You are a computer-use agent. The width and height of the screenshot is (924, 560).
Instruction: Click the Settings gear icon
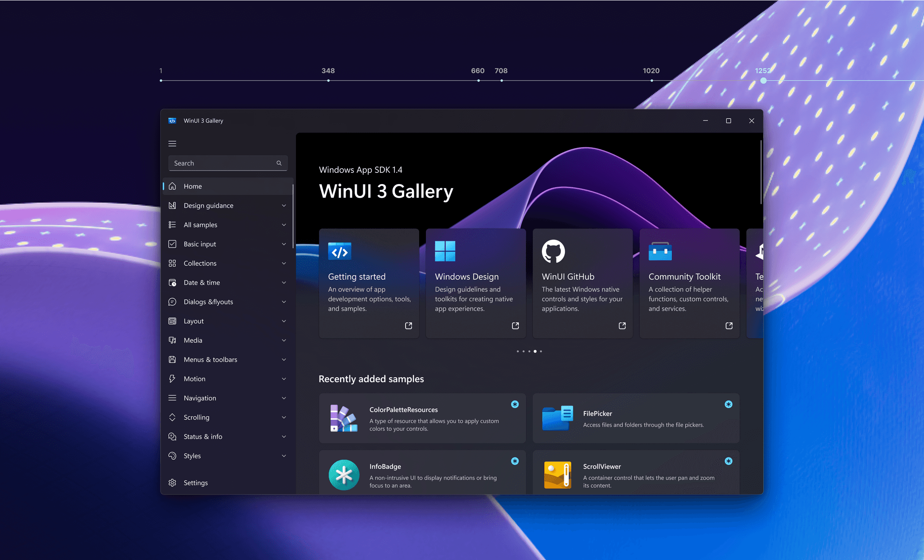[x=172, y=482]
